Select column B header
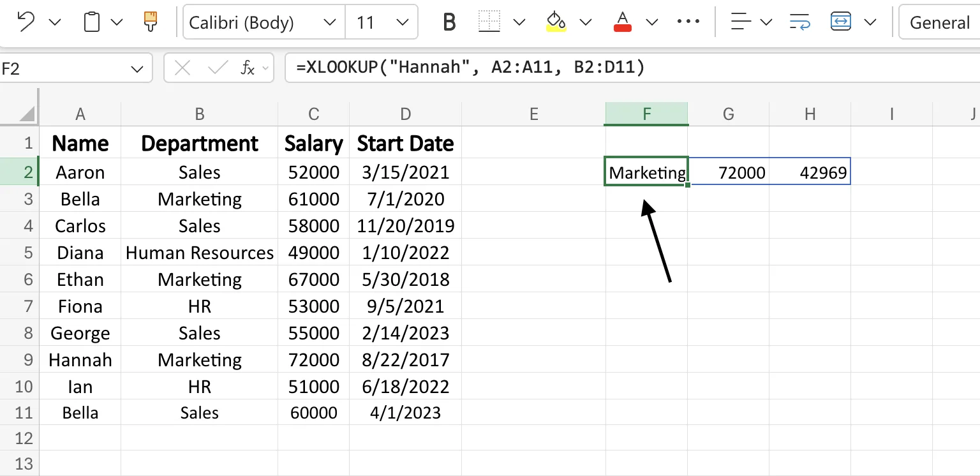This screenshot has width=980, height=476. [x=200, y=114]
